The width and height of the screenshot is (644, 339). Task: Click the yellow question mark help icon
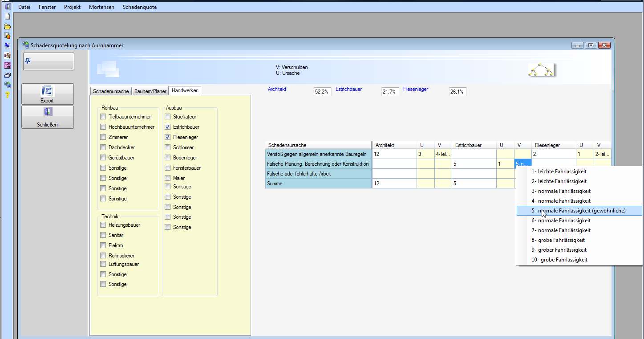click(7, 94)
